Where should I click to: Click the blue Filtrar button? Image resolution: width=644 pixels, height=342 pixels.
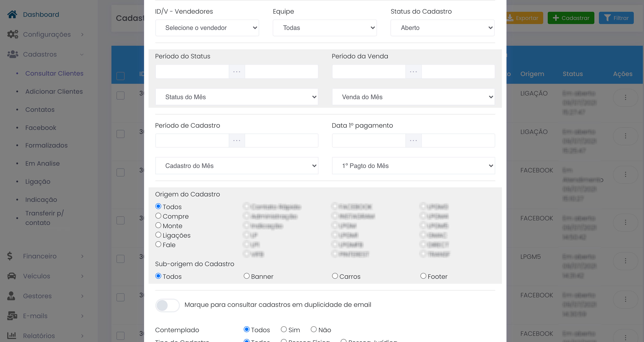point(616,18)
